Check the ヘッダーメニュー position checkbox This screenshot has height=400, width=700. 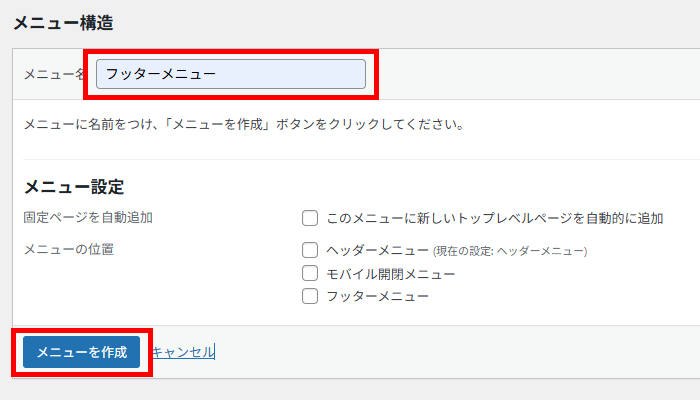(x=310, y=250)
